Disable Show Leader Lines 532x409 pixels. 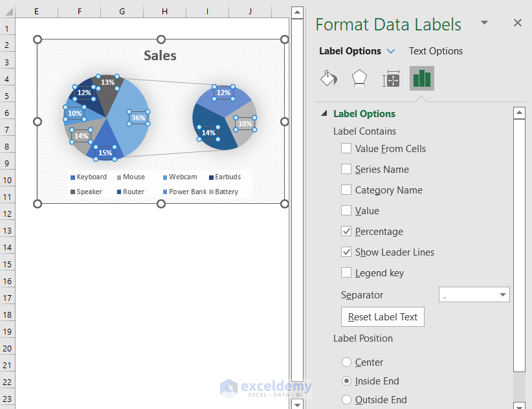346,252
